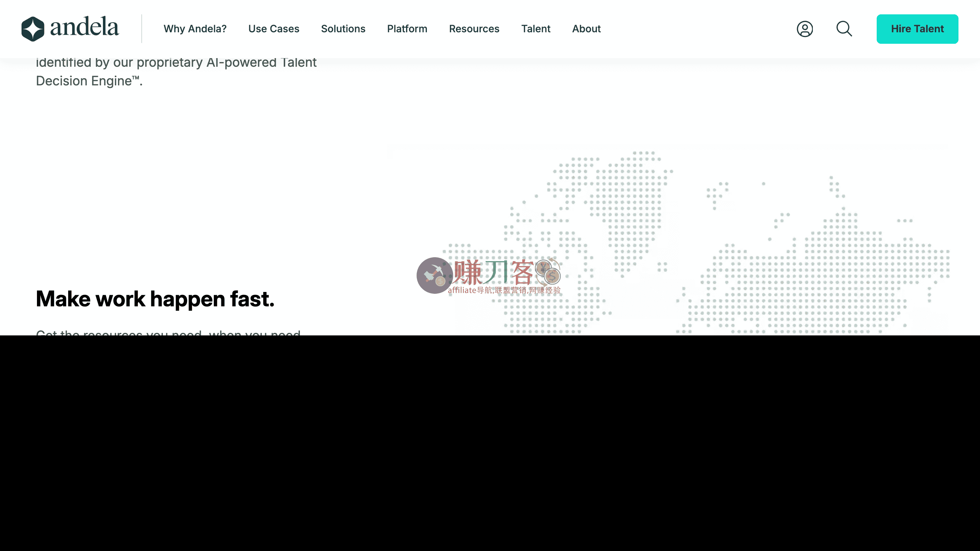Screen dimensions: 980x551
Task: Click the partially visible 'Get the resources' text
Action: coord(168,332)
